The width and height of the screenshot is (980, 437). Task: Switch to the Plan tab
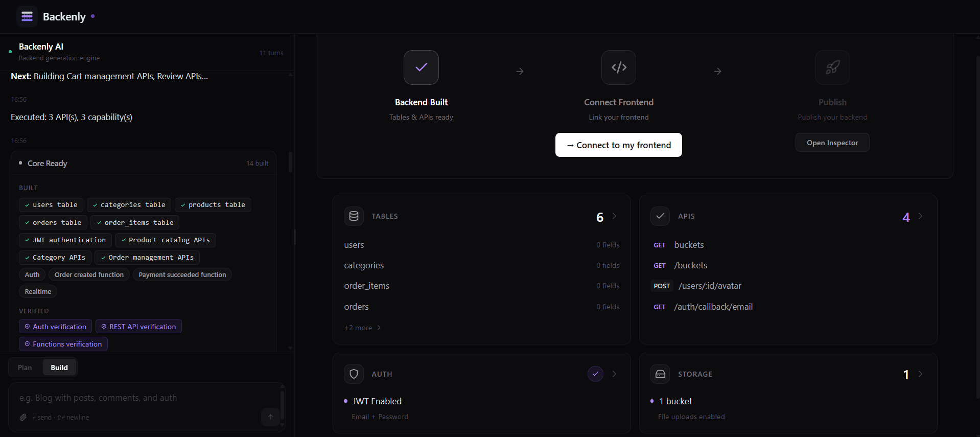click(25, 367)
